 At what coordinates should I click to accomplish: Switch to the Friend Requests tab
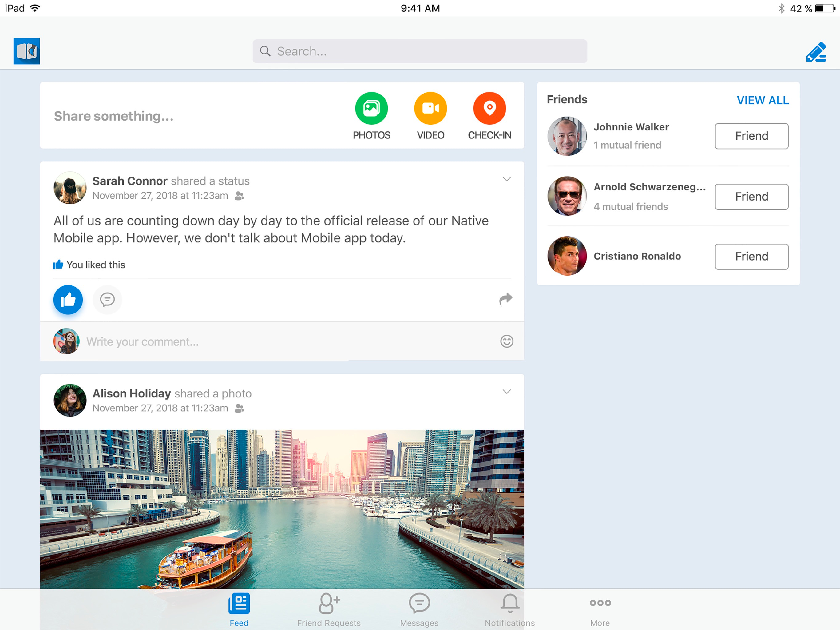point(329,609)
